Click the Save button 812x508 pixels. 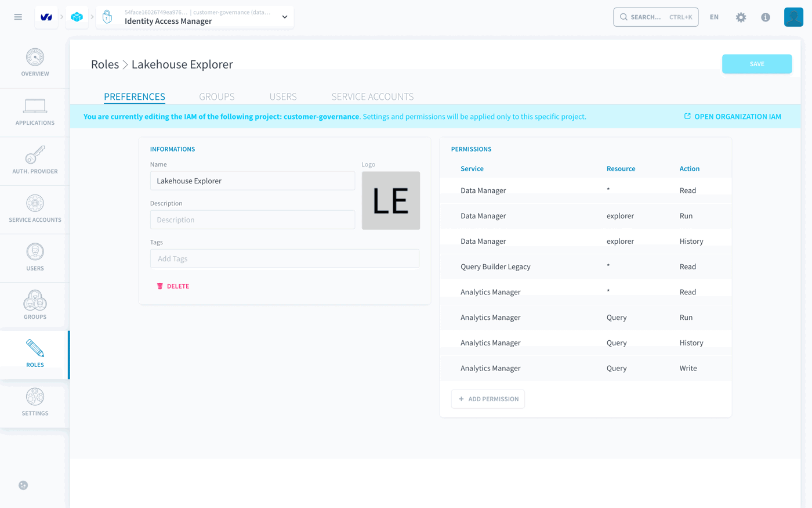[757, 64]
